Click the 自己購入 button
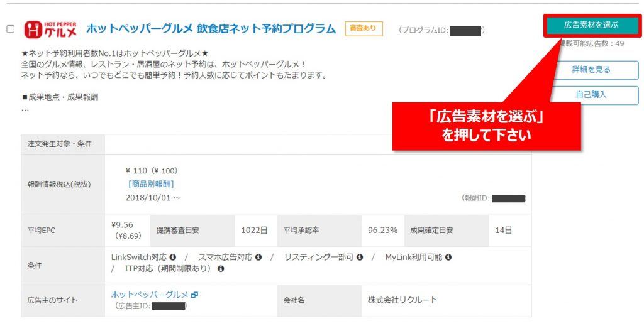 (x=591, y=95)
